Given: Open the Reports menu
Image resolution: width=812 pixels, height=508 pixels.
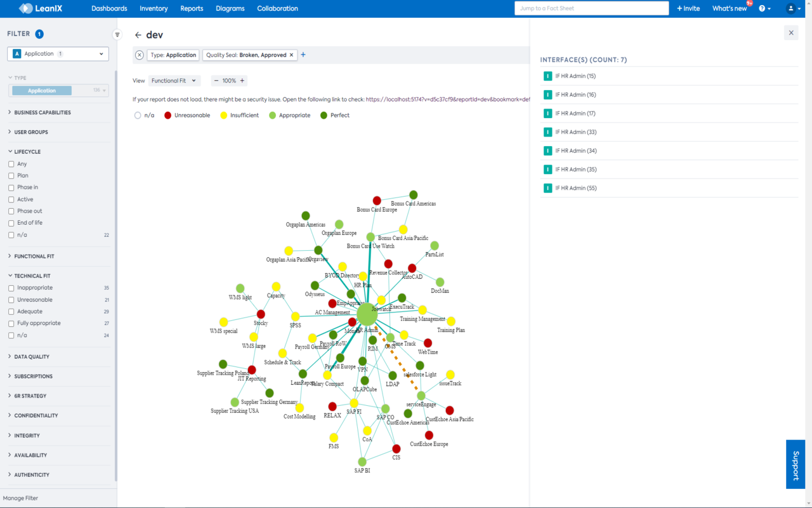Looking at the screenshot, I should point(192,8).
